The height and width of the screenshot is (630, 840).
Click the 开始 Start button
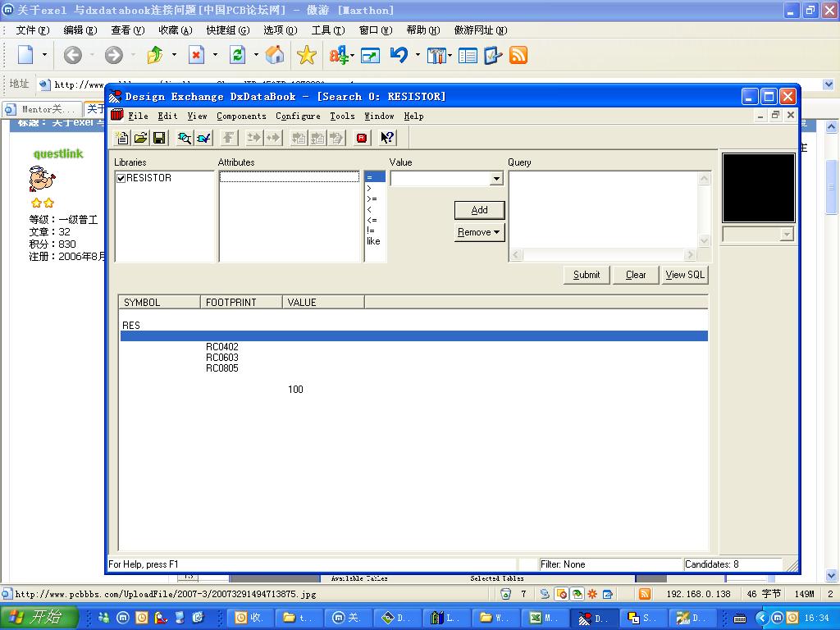click(39, 617)
